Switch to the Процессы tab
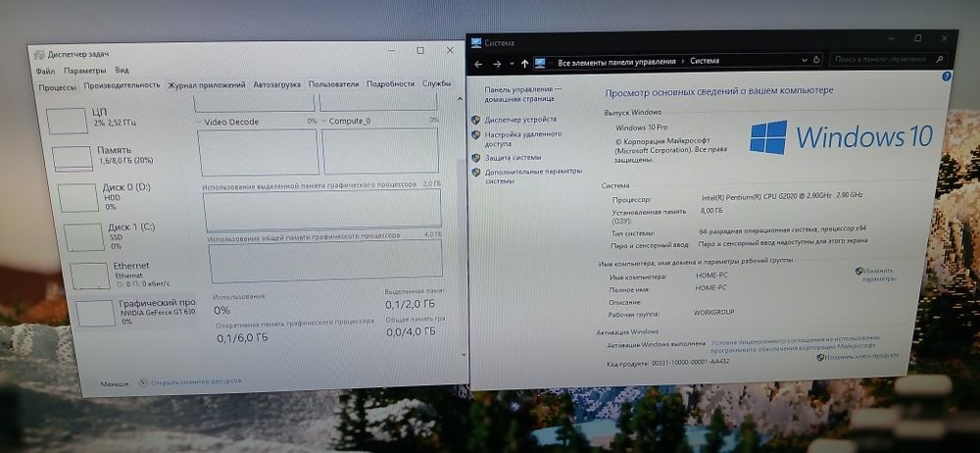Viewport: 980px width, 453px height. tap(58, 87)
